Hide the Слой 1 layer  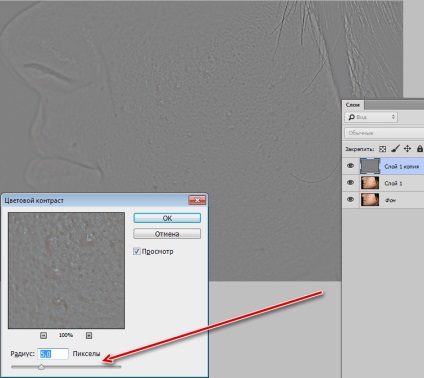(x=350, y=183)
